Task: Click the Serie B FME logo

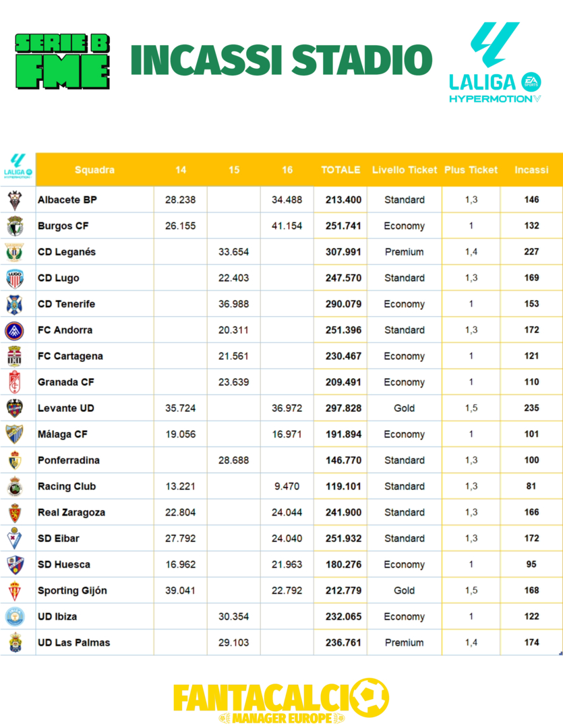Action: pyautogui.click(x=63, y=61)
